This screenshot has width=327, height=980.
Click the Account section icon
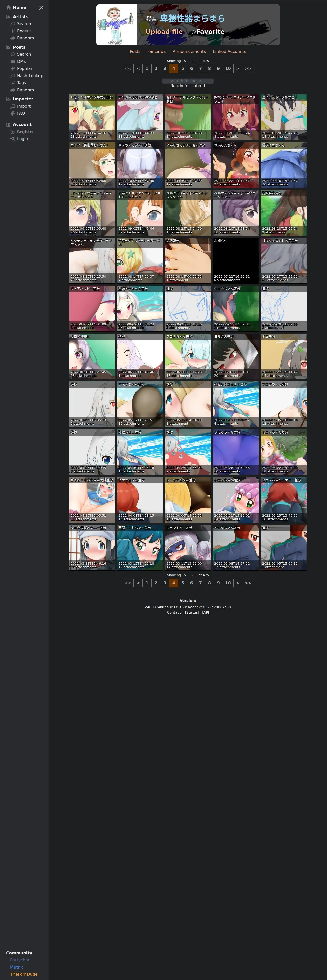tap(8, 125)
